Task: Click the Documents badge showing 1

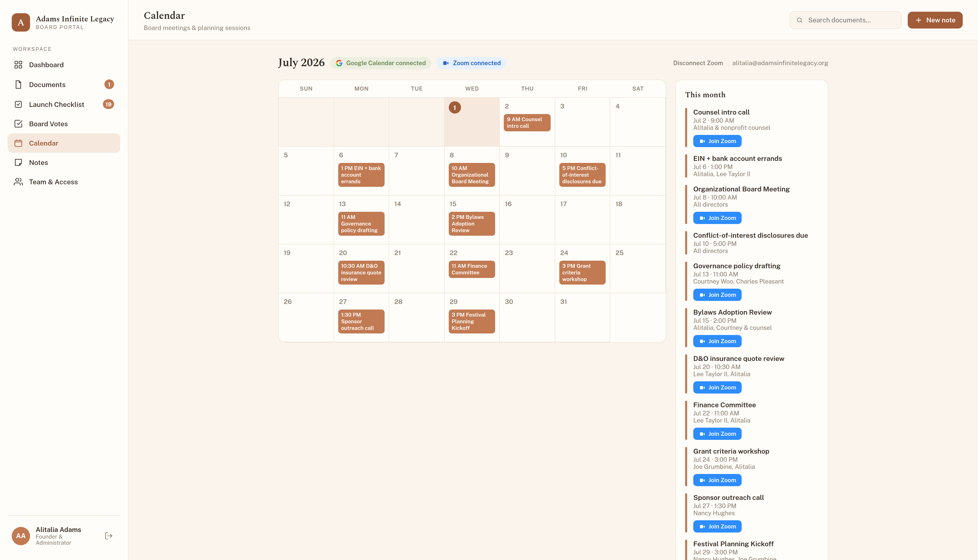Action: pos(109,84)
